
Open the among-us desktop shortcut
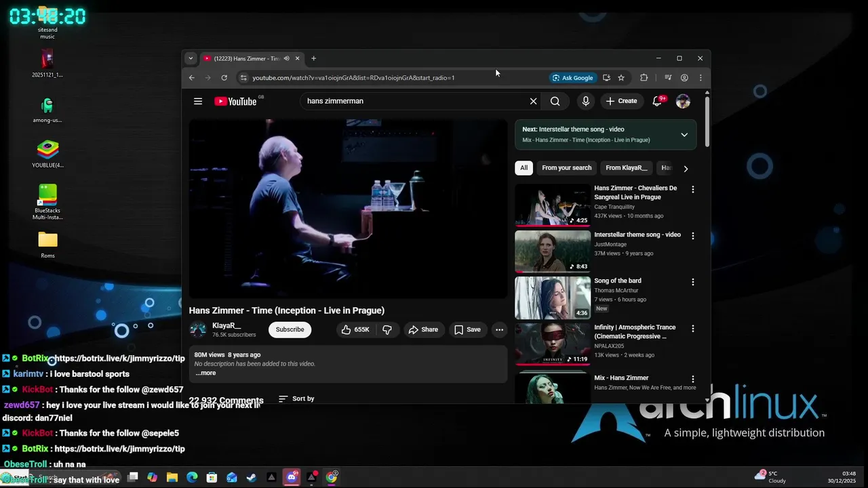47,110
